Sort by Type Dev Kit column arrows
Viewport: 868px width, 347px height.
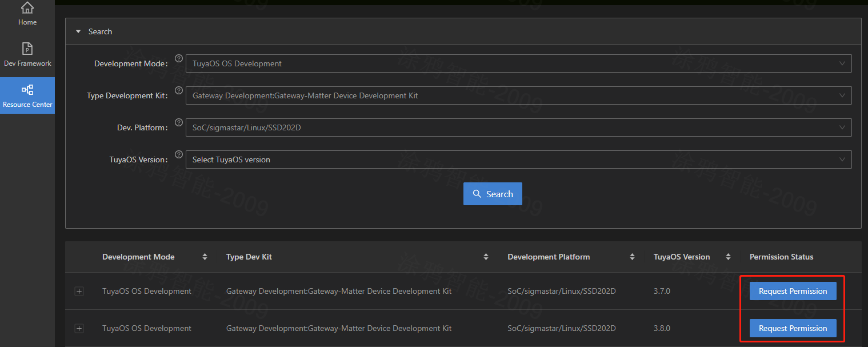[x=486, y=257]
